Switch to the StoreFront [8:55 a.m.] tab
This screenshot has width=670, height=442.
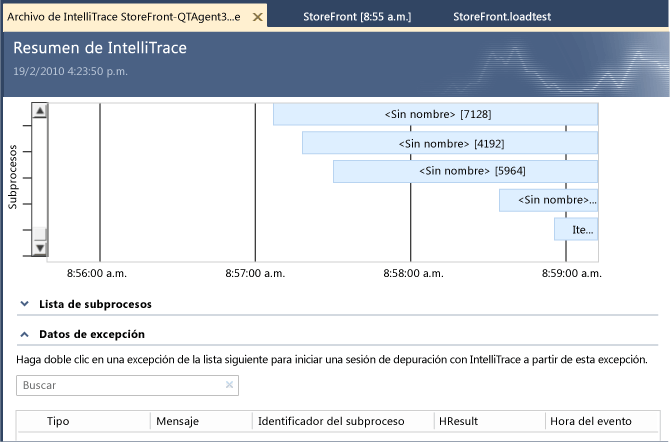357,17
